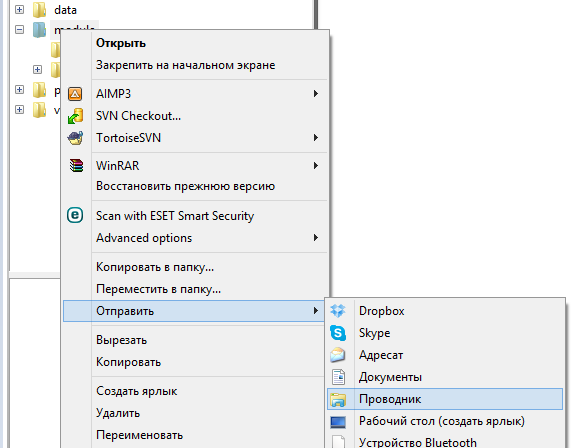The height and width of the screenshot is (448, 573).
Task: Expand the data folder tree node
Action: click(19, 10)
